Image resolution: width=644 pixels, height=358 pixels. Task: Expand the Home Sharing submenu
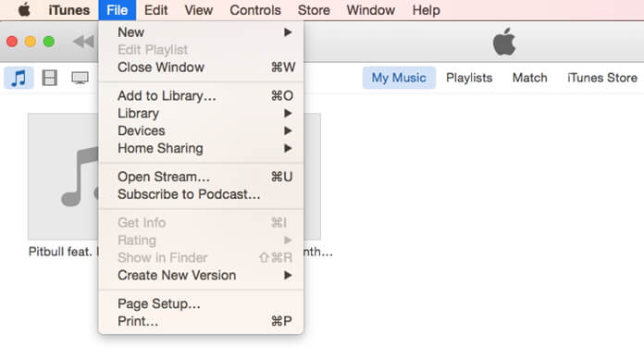pos(202,148)
